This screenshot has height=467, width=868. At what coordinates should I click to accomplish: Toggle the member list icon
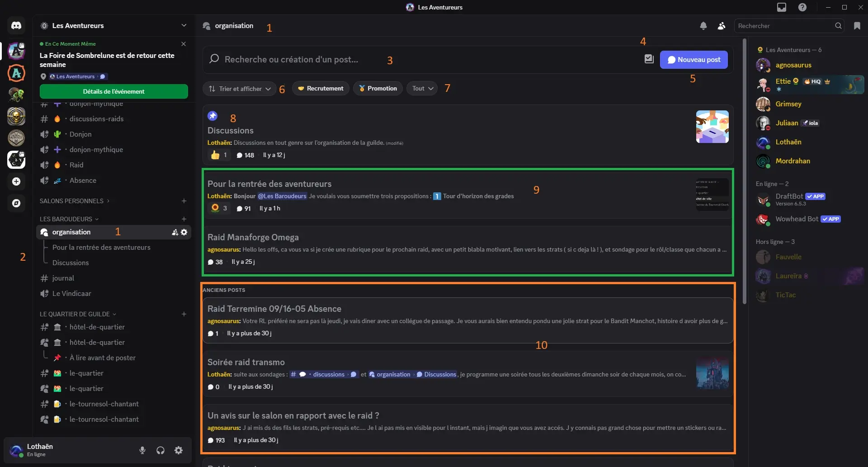point(722,26)
